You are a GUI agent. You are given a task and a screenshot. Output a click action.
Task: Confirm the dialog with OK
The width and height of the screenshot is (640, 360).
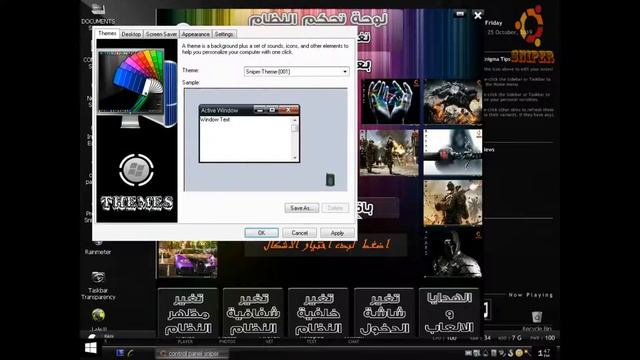pyautogui.click(x=262, y=233)
